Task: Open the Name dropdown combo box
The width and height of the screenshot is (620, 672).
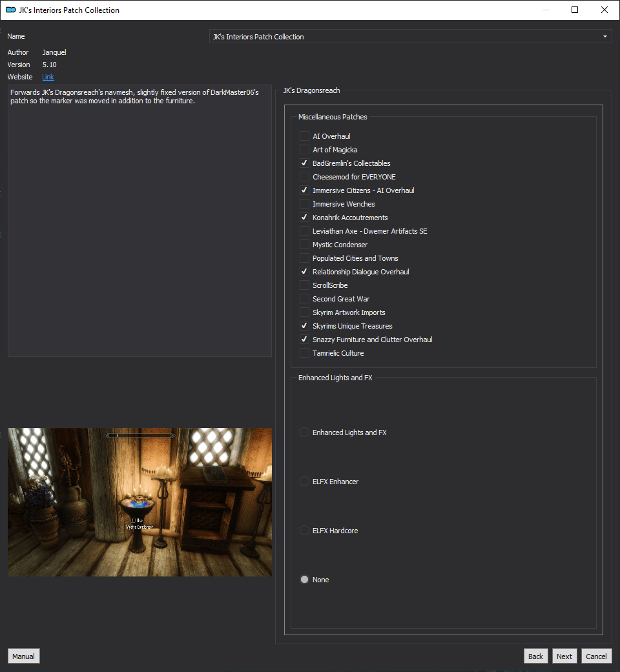Action: pos(410,36)
